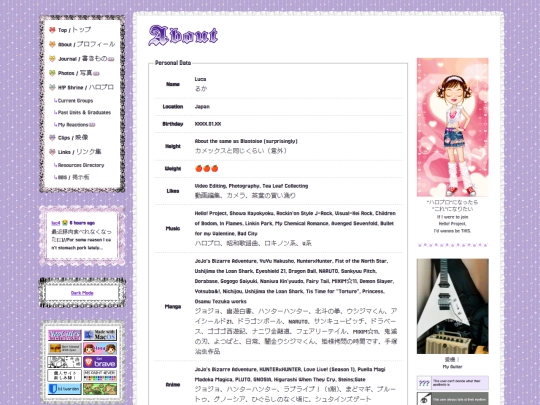The image size is (540, 405).
Task: Click the Birthday row label
Action: 173,124
